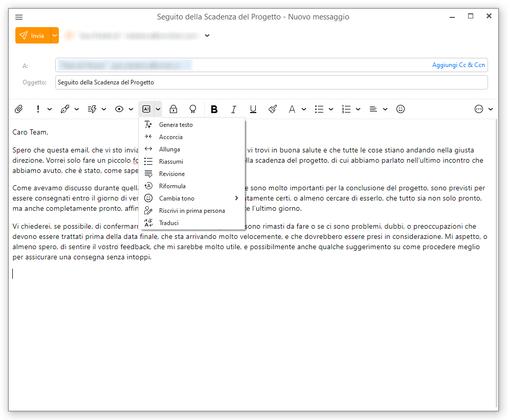Open text alignment icon
The width and height of the screenshot is (508, 420).
(x=373, y=109)
